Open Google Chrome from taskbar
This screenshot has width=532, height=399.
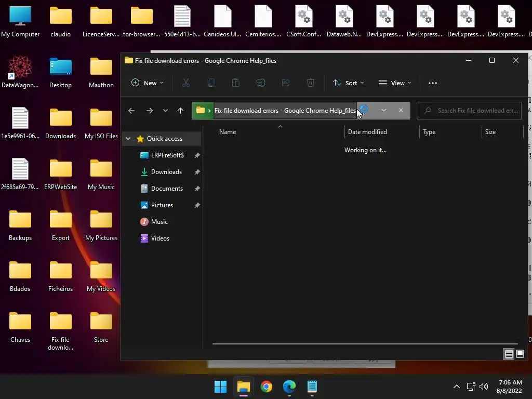(x=267, y=387)
